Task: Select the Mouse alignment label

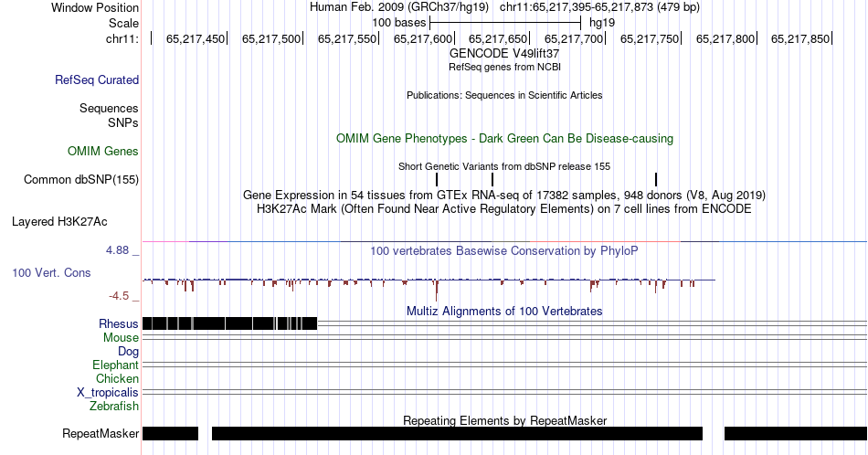Action: 121,338
